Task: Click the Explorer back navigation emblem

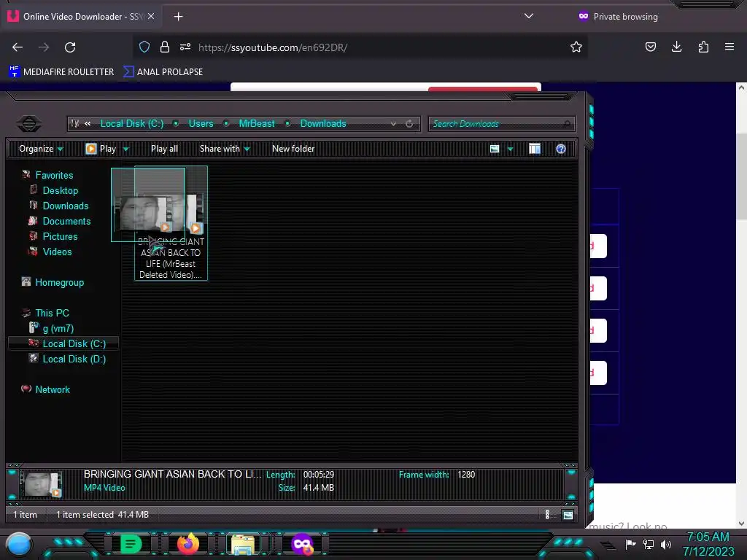Action: point(29,124)
